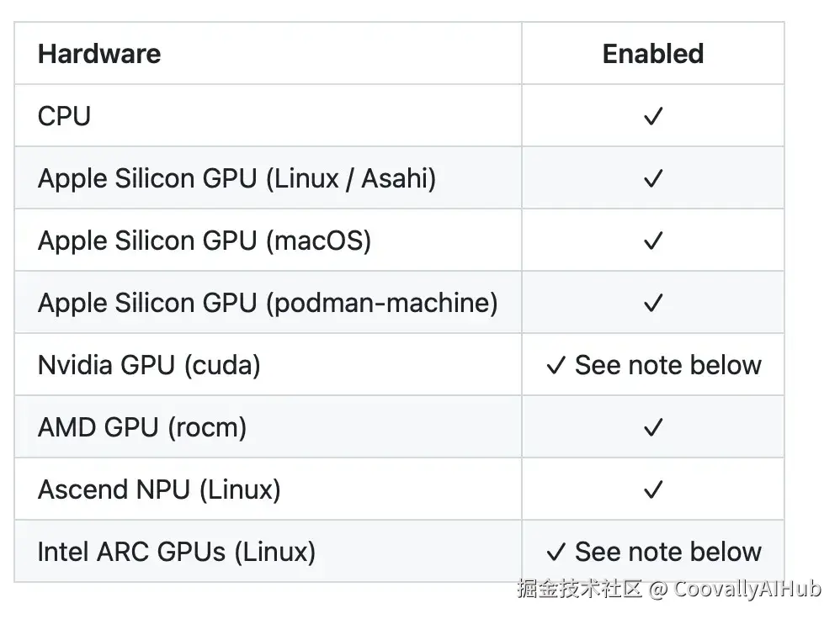Screen dimensions: 840x619
Task: Select the Nvidia GPU (cuda) cell
Action: coord(149,365)
